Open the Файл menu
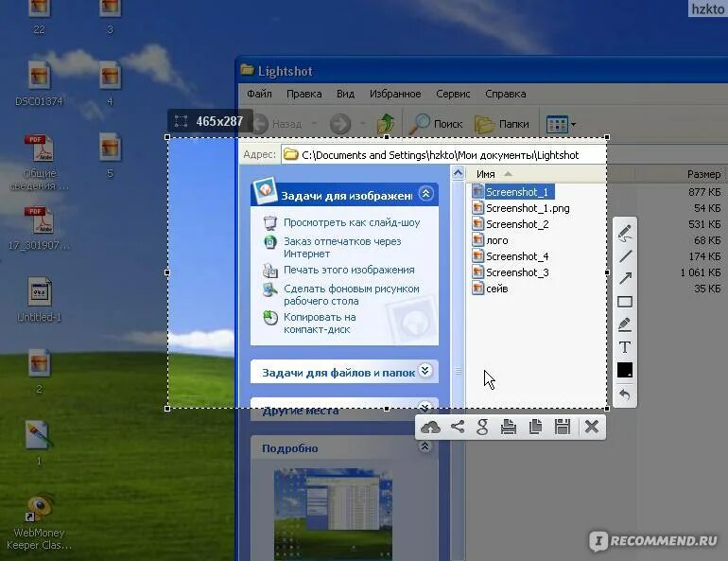This screenshot has height=561, width=728. pos(259,94)
